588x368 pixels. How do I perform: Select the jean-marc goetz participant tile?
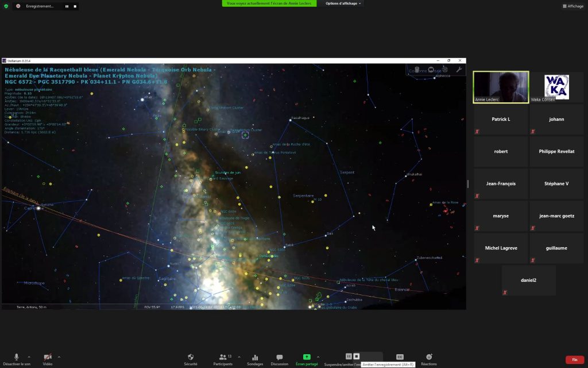click(x=556, y=216)
